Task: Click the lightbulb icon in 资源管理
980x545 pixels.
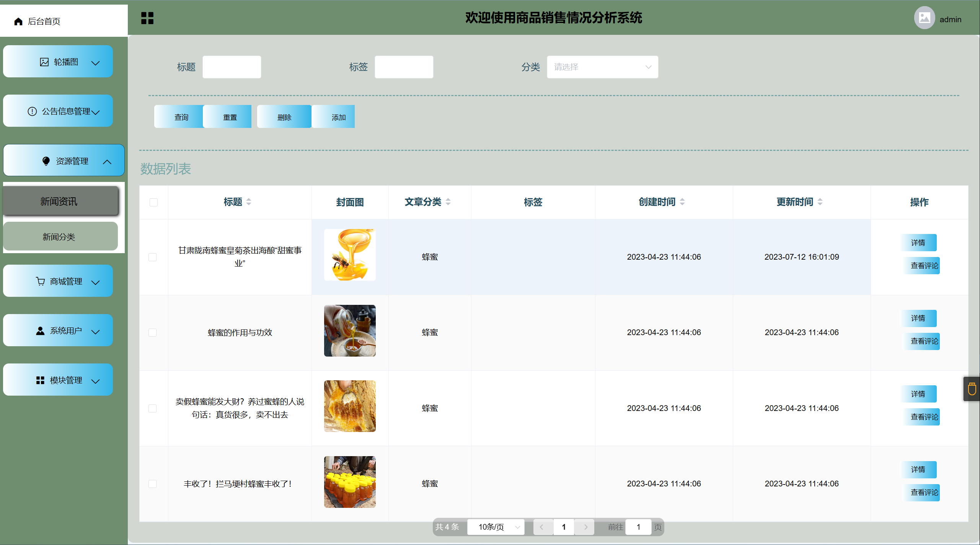Action: coord(46,161)
